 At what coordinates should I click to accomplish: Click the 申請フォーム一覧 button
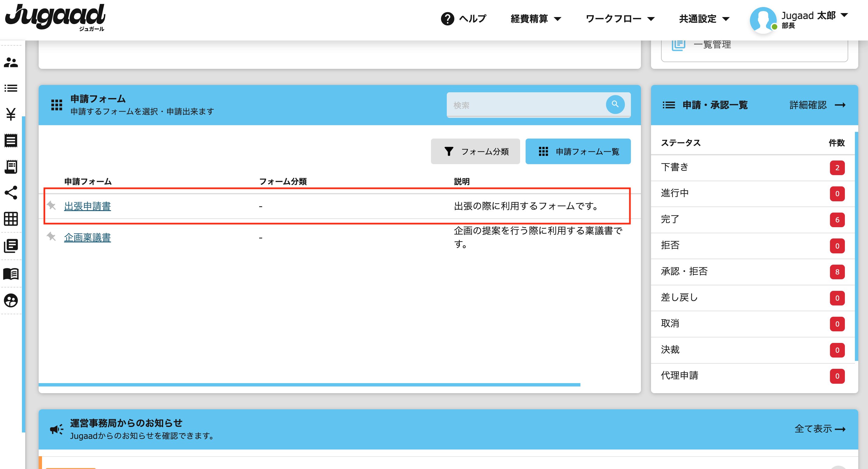click(577, 151)
